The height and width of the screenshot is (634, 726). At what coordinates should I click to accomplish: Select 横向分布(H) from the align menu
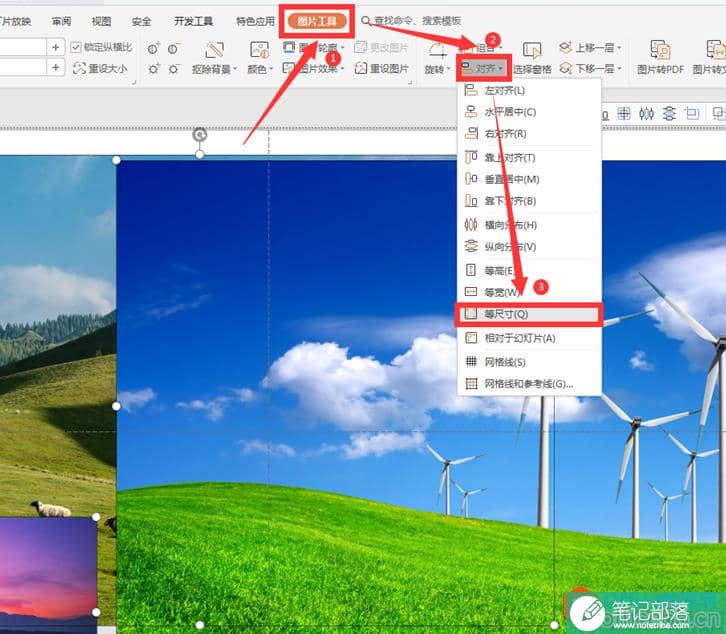(529, 225)
